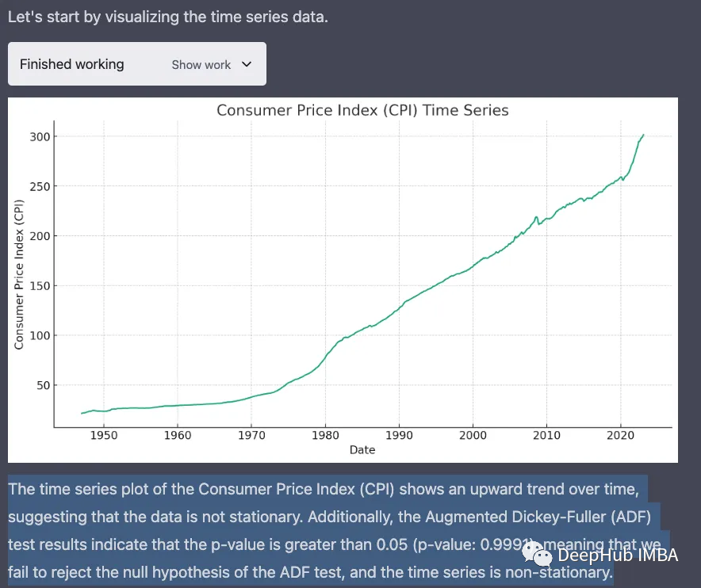Viewport: 701px width, 588px height.
Task: Click the 2020 tick label on x-axis
Action: 620,435
